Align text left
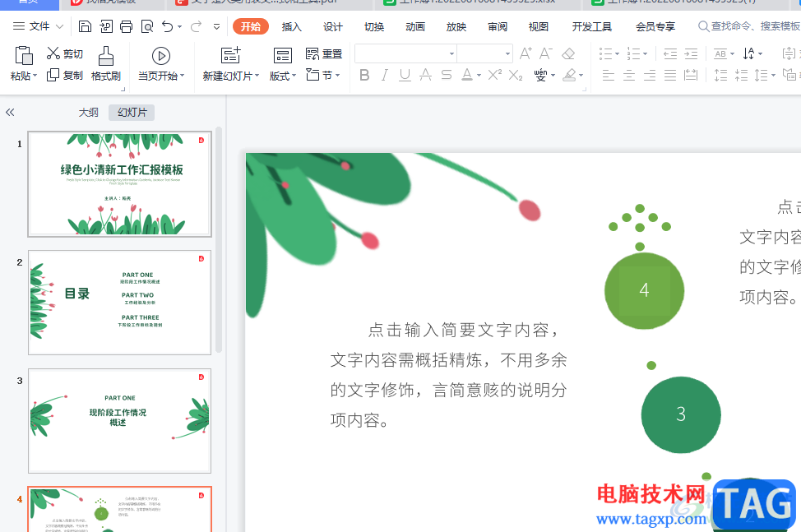Screen dimensions: 801x532 (609, 76)
